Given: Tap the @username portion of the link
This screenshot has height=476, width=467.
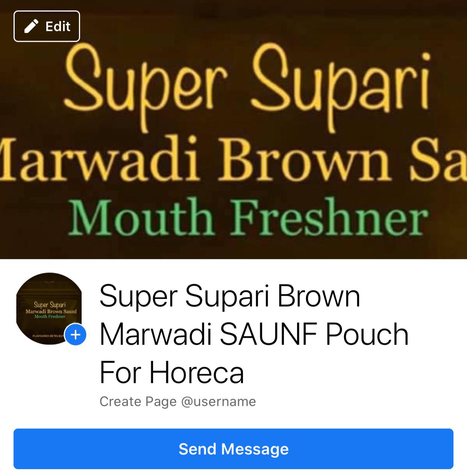Looking at the screenshot, I should [218, 402].
